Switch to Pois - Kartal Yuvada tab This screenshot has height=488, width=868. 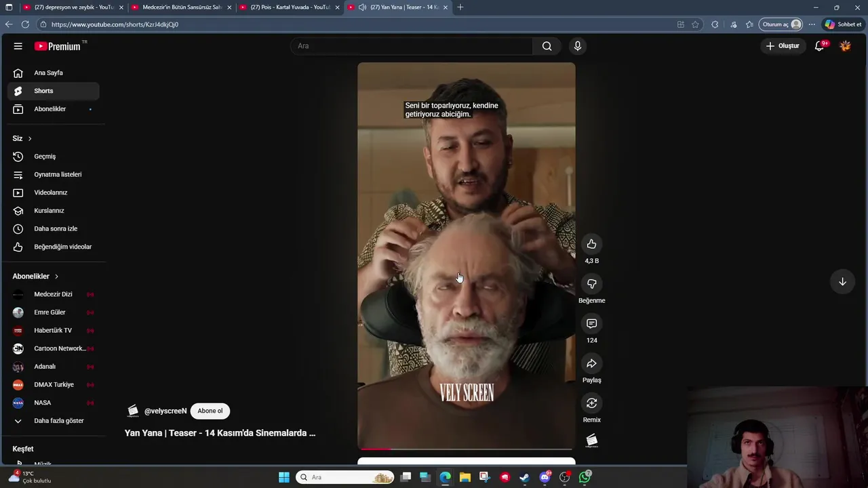[290, 7]
